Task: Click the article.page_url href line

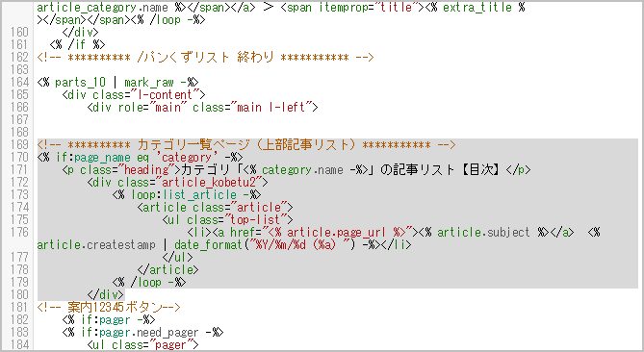Action: (395, 232)
